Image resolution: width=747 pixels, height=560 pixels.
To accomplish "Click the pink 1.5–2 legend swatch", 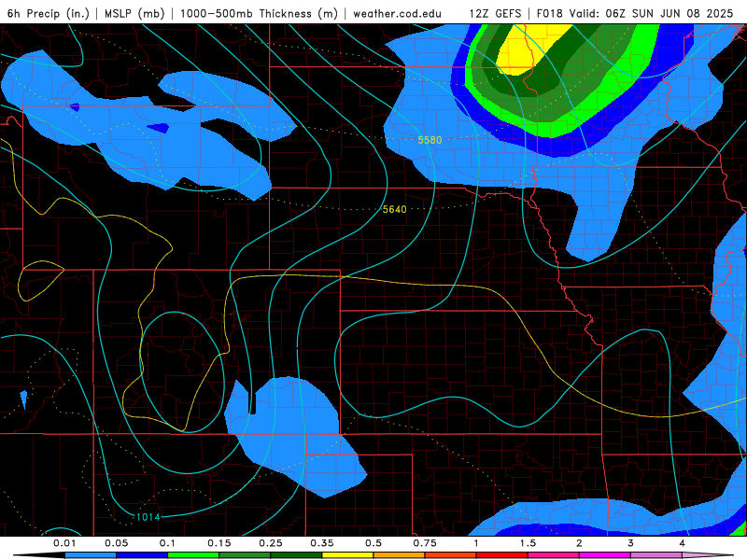I will pos(554,555).
